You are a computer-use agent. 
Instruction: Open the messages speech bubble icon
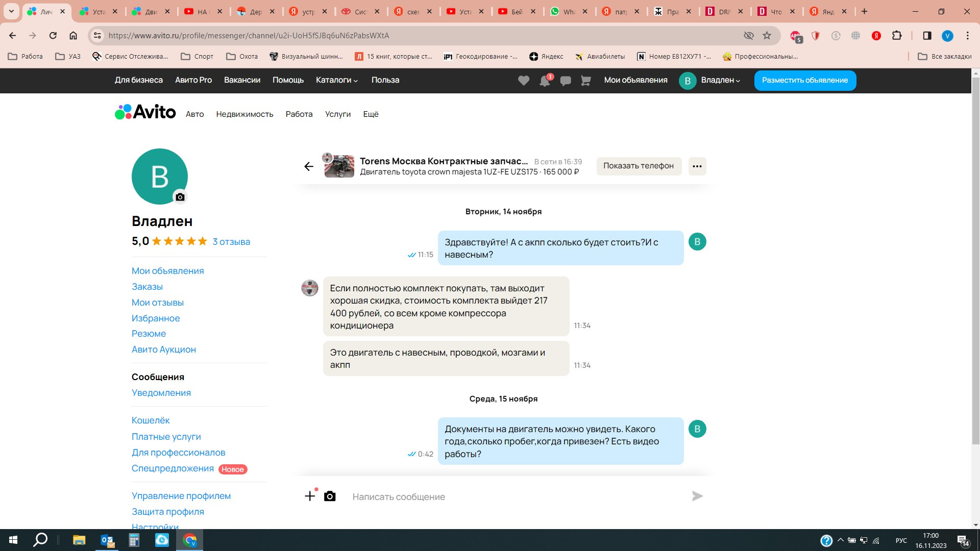tap(565, 81)
